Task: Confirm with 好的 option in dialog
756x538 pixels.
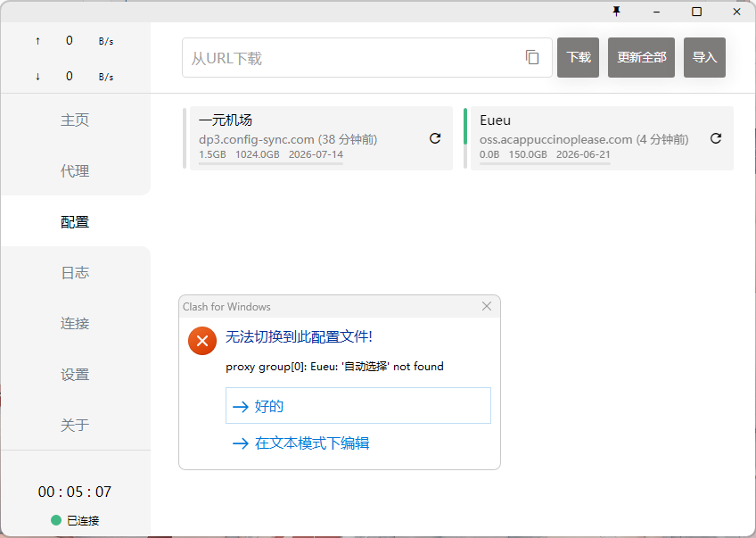Action: tap(358, 406)
